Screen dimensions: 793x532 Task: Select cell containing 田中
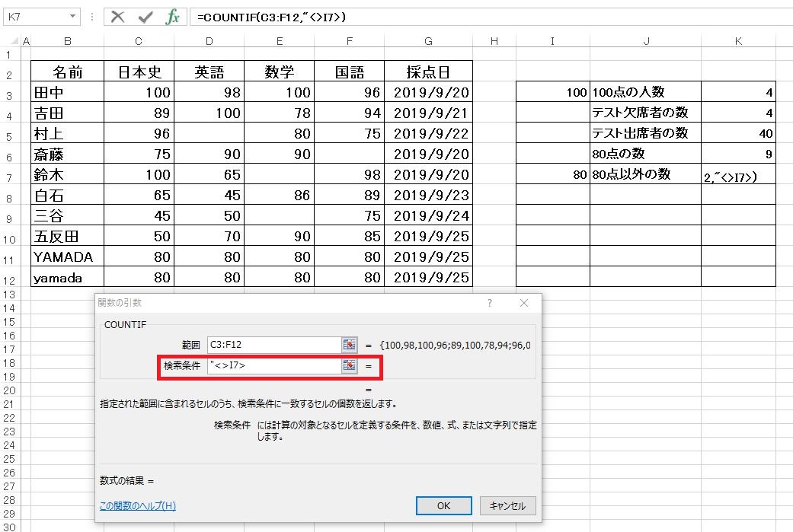tap(67, 93)
